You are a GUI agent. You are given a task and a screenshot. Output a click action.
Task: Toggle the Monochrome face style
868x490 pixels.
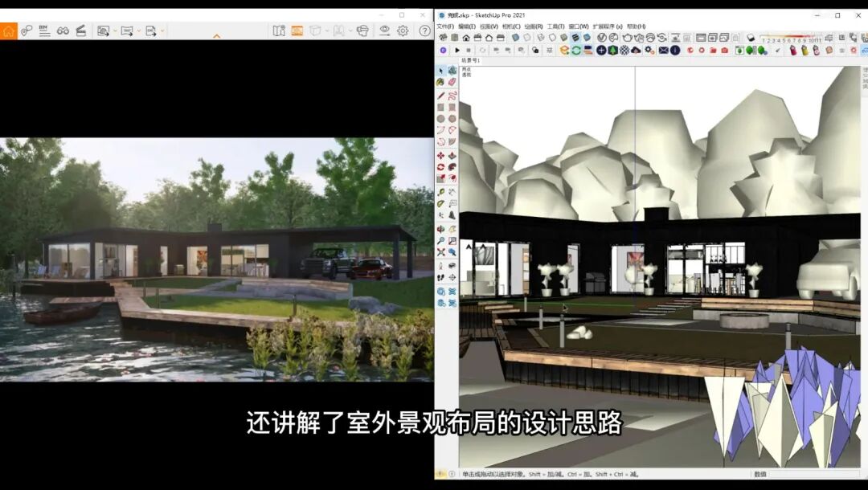coord(587,38)
